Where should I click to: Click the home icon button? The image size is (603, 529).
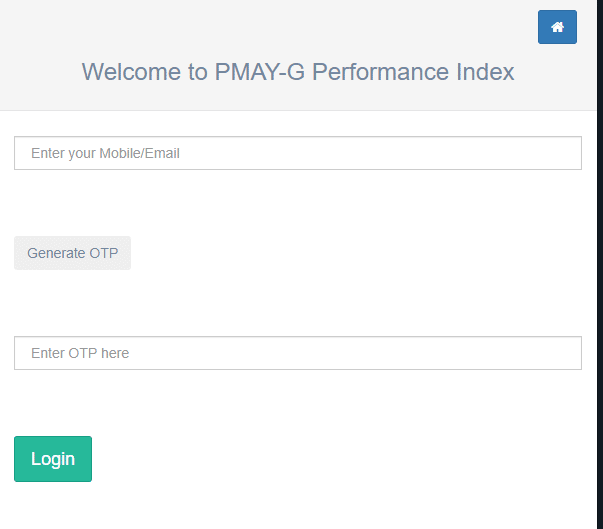pos(557,27)
